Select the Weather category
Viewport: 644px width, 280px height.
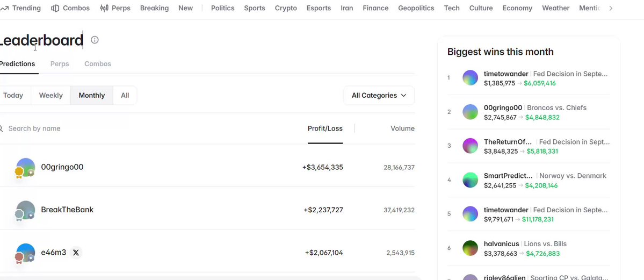pos(556,8)
